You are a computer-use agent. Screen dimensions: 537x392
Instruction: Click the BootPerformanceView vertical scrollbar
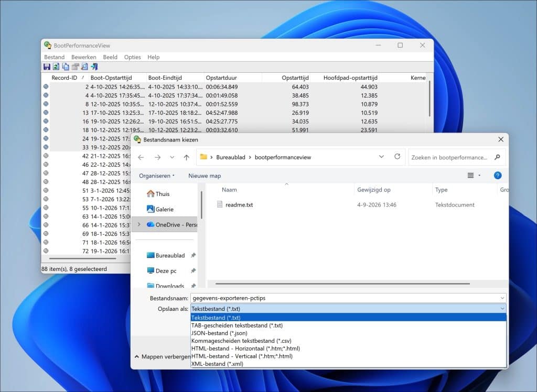[x=429, y=99]
